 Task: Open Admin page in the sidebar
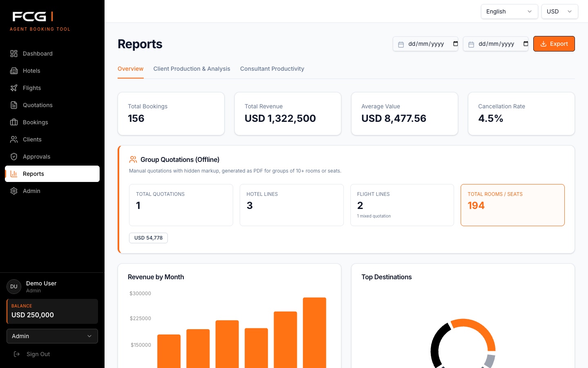click(x=52, y=191)
